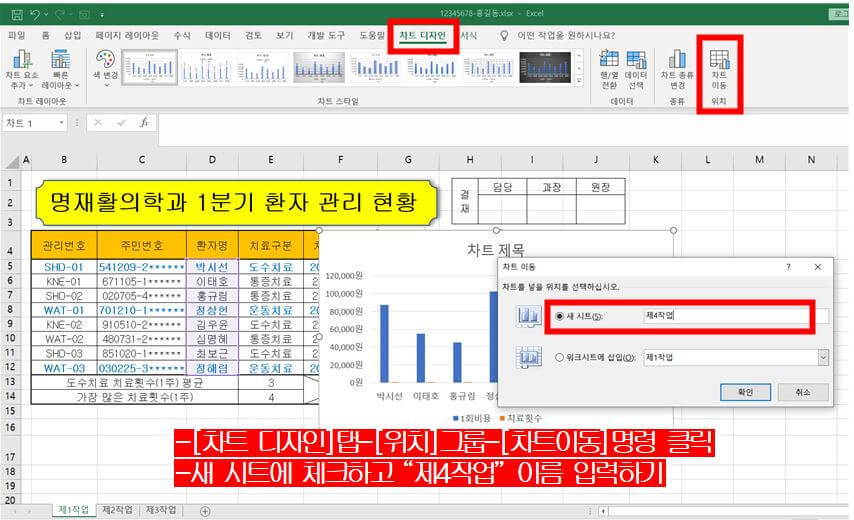Select the second chart style thumbnail

(x=206, y=68)
